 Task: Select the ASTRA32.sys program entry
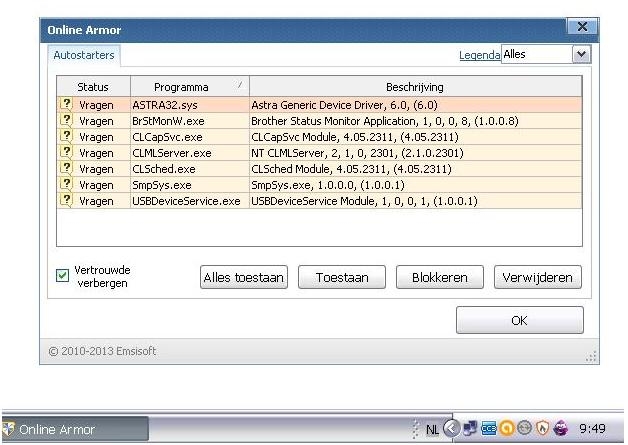click(165, 105)
